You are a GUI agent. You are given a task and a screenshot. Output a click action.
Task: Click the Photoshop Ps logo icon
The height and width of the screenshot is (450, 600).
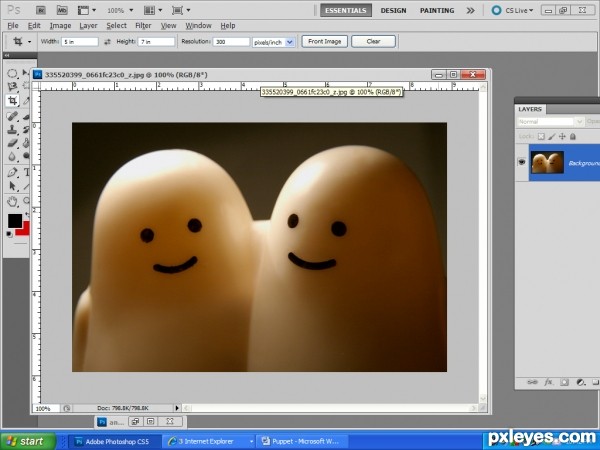point(14,10)
